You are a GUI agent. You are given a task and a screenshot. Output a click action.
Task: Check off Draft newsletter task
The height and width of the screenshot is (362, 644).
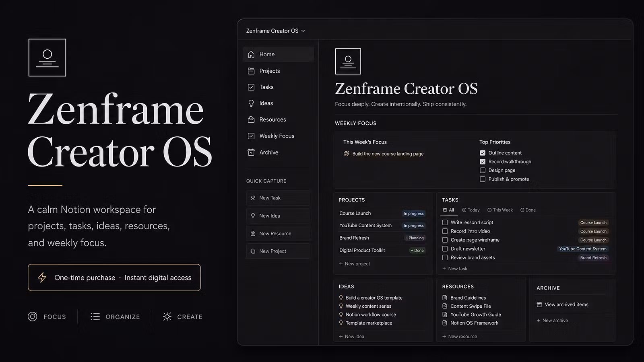coord(445,249)
